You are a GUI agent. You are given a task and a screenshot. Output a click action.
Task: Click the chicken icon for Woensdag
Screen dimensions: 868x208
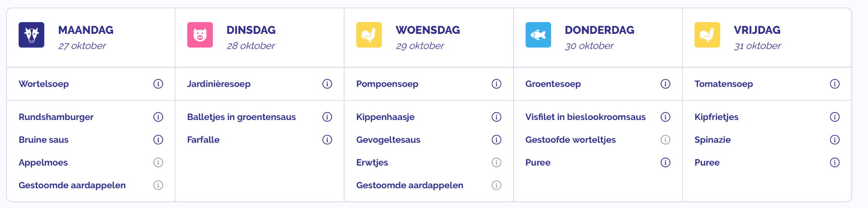[369, 35]
